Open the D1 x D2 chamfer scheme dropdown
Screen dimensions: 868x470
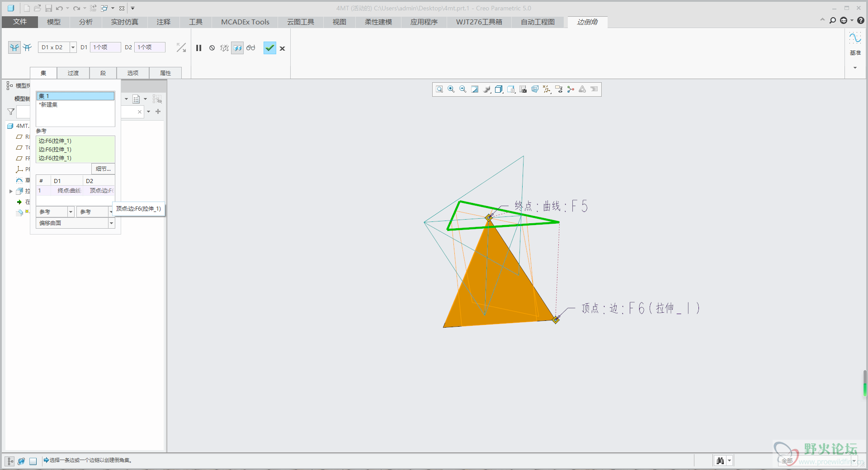point(73,47)
